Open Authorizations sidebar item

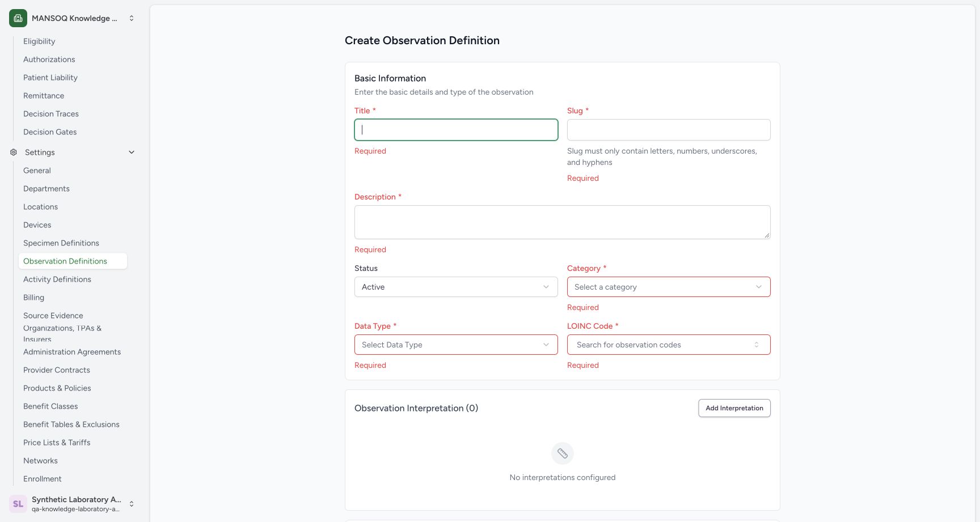pyautogui.click(x=49, y=60)
